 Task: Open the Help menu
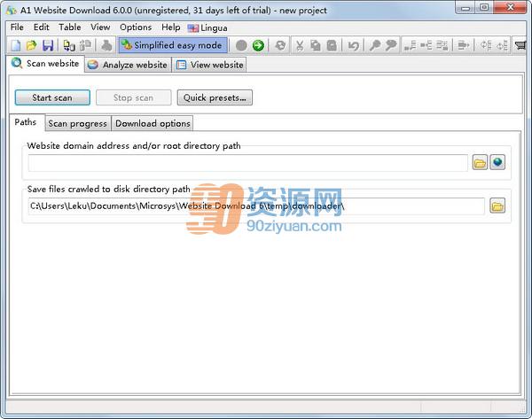[170, 27]
